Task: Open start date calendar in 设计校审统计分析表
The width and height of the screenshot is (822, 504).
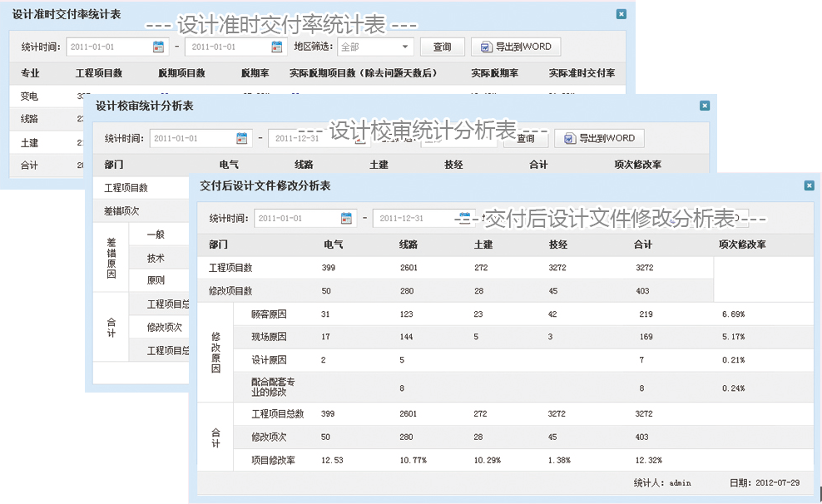Action: (242, 139)
